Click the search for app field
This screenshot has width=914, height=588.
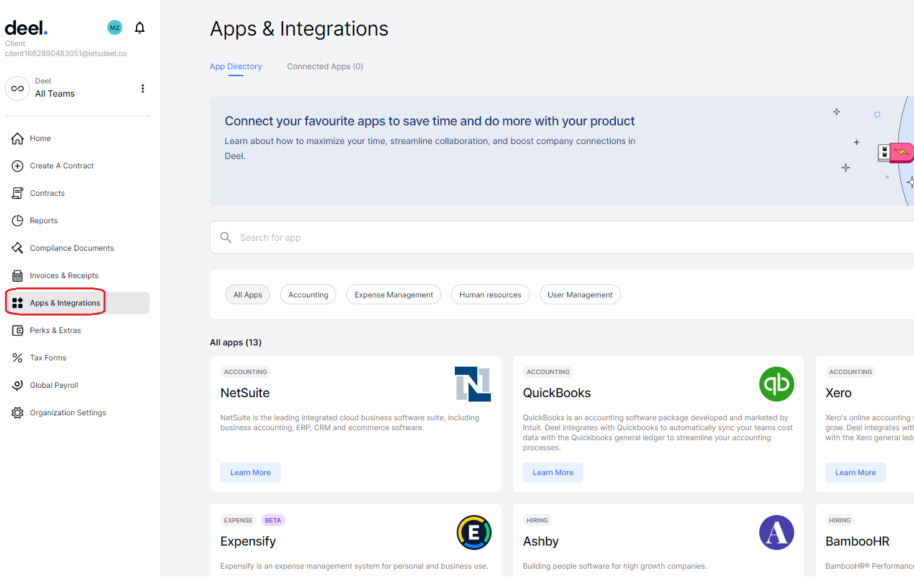437,238
